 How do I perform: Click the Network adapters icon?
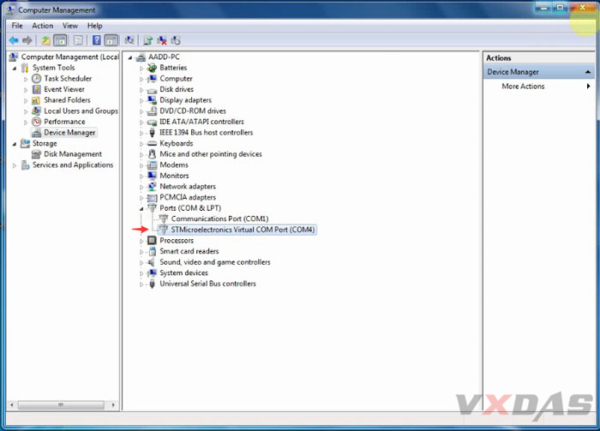152,186
